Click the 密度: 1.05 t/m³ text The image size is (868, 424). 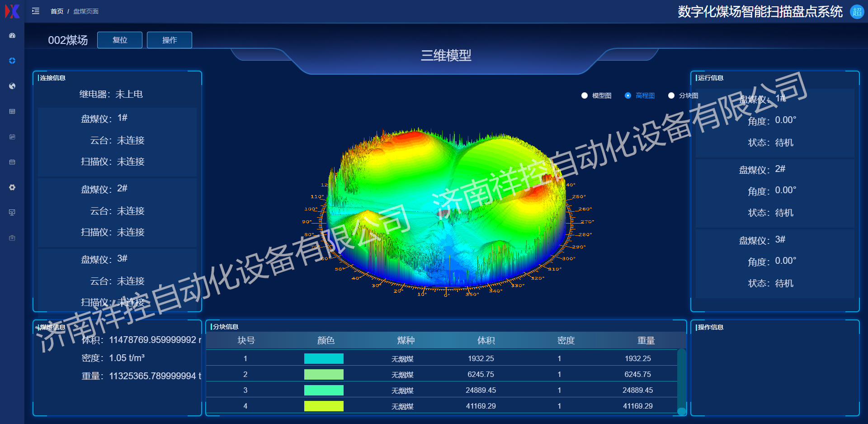click(113, 358)
